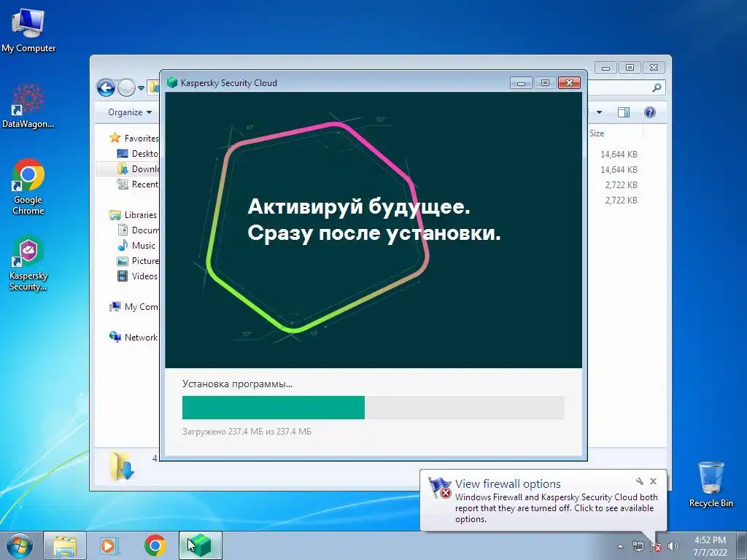Open Explorer recent pages dropdown arrow

tap(141, 88)
